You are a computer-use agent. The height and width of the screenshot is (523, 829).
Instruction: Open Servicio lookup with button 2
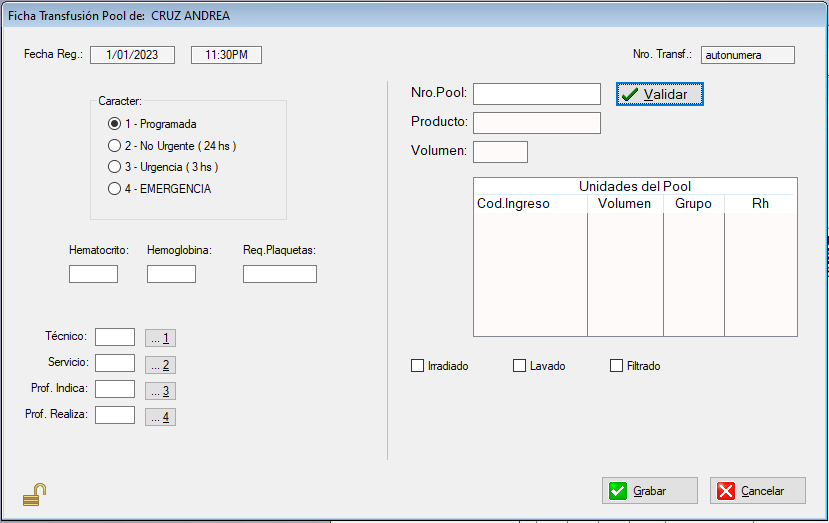pos(160,365)
